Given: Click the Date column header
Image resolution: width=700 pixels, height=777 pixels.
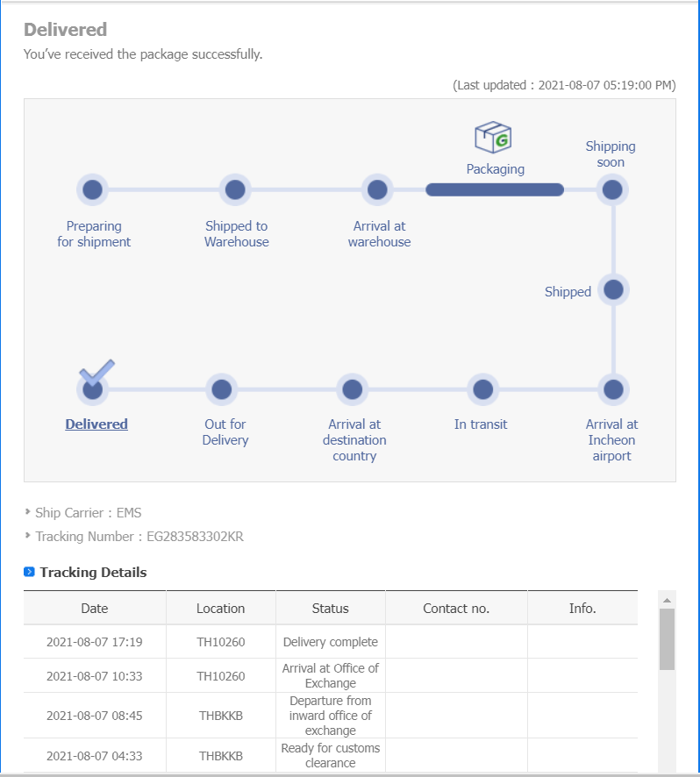Looking at the screenshot, I should [95, 608].
